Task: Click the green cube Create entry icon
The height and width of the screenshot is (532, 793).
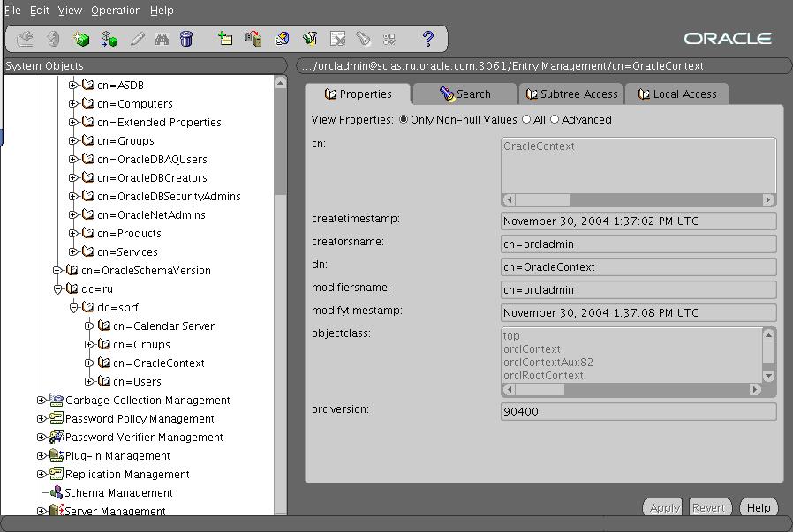Action: coord(81,39)
